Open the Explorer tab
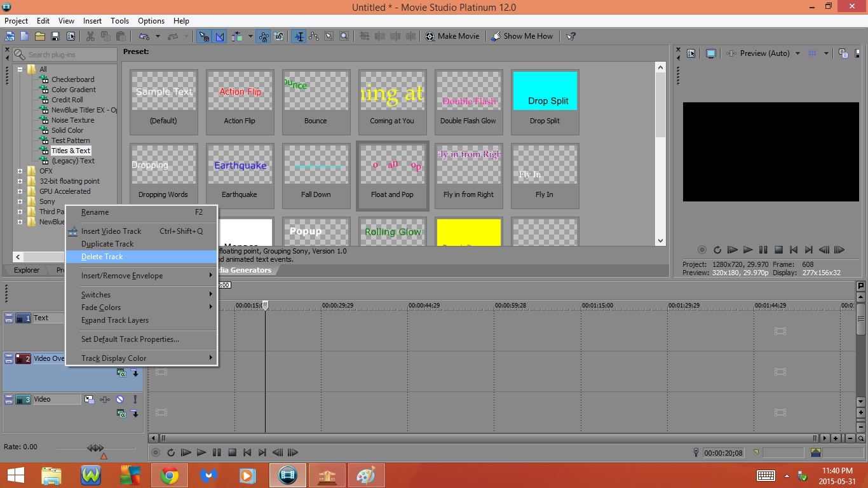The image size is (868, 488). point(27,270)
